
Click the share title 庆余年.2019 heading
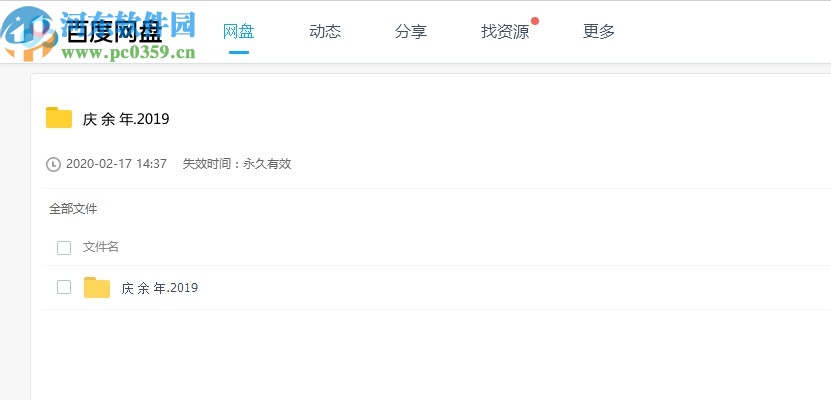126,119
